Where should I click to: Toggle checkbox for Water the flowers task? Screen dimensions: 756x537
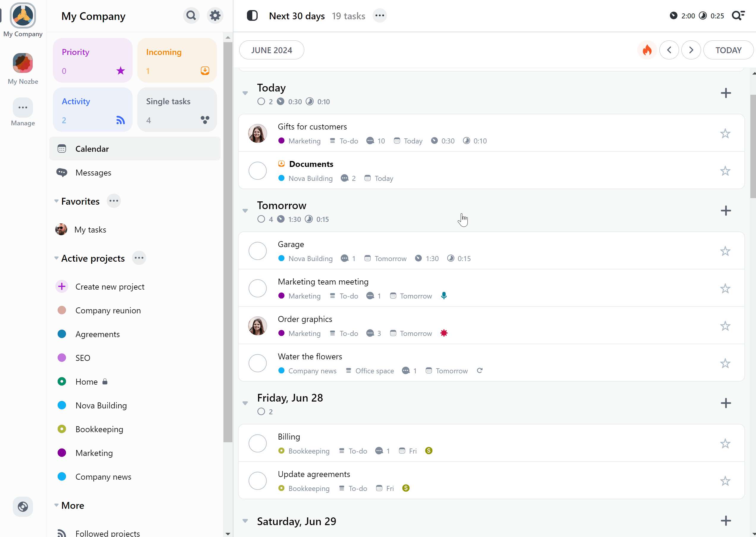pos(258,363)
